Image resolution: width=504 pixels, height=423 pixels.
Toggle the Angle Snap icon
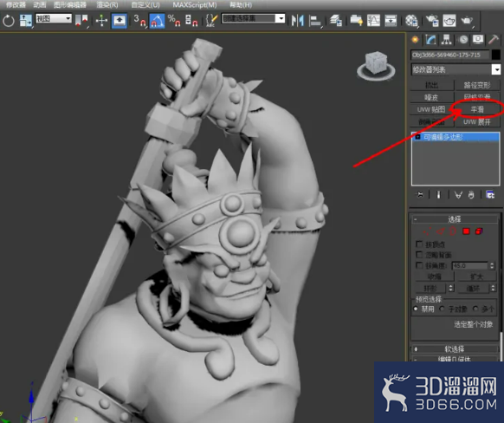(158, 21)
